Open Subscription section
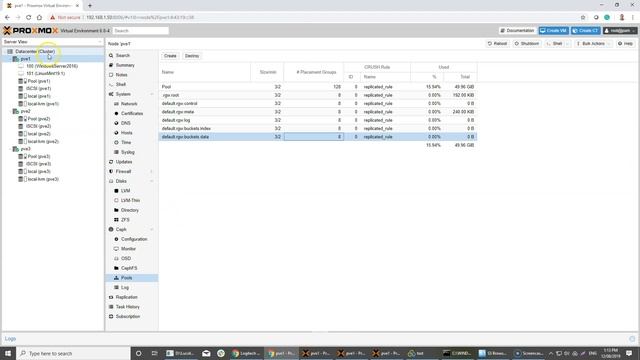Screen dimensions: 640x360 pos(128,317)
